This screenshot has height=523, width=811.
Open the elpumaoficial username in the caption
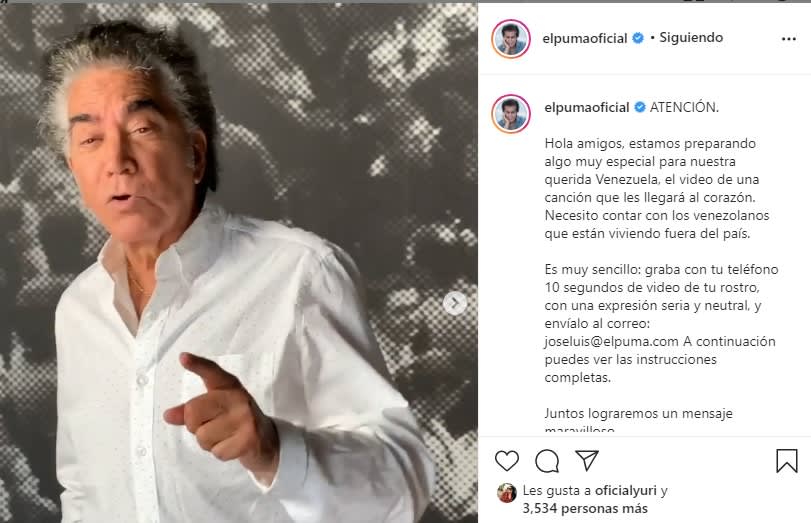pos(587,107)
